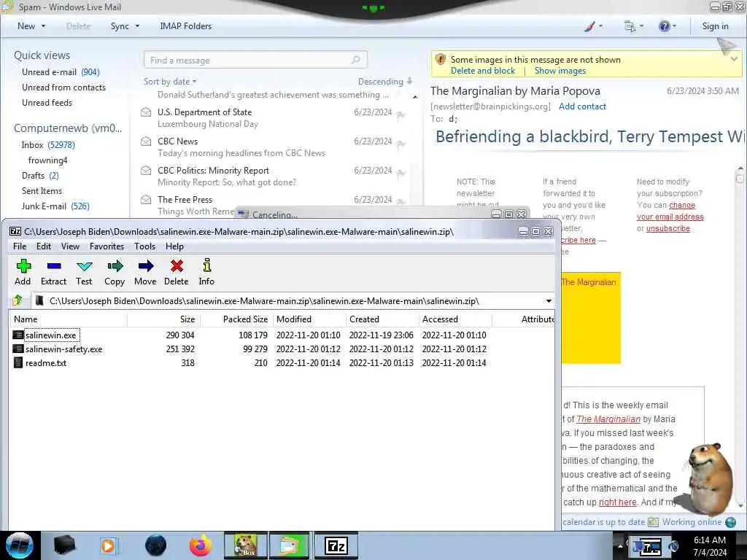Viewport: 747px width, 560px height.
Task: Select the readme.txt file icon
Action: pyautogui.click(x=18, y=363)
